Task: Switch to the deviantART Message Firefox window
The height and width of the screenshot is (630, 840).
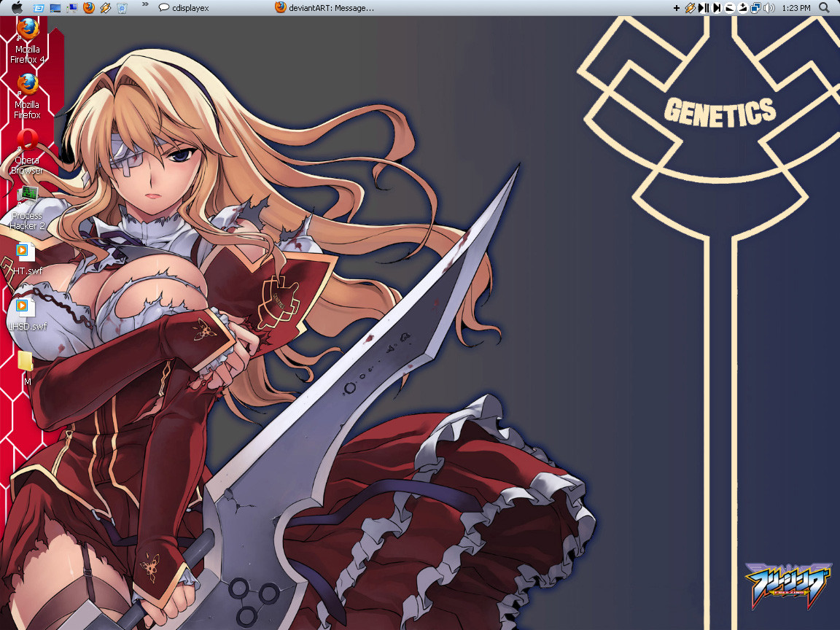Action: (x=324, y=8)
